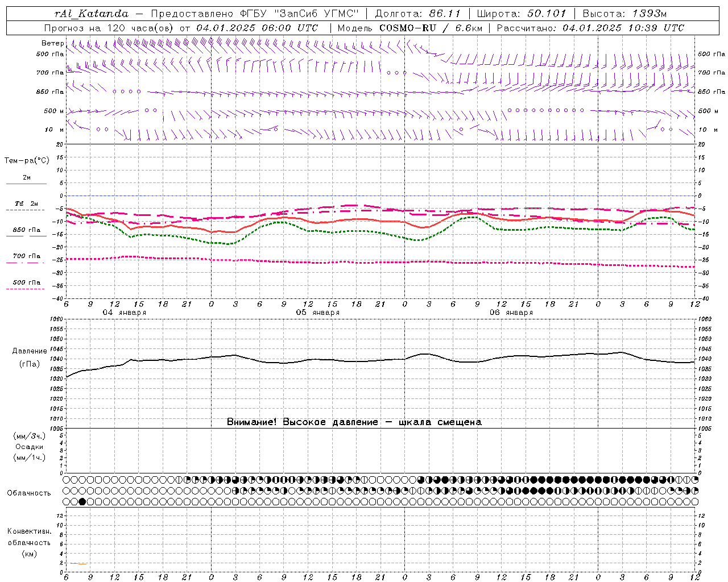Select the 'Тем-ра(°C)' temperature axis title
This screenshot has height=582, width=728.
(x=27, y=161)
